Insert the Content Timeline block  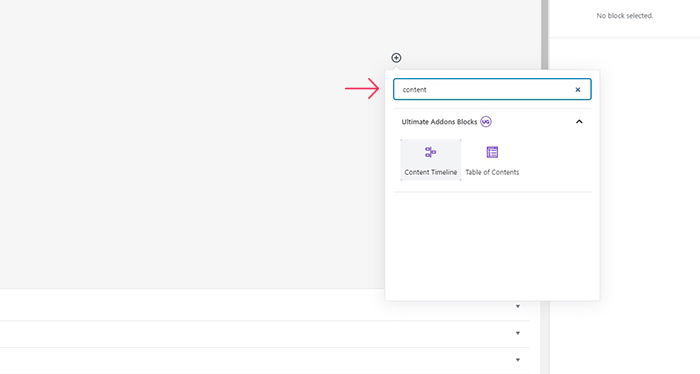pos(431,160)
